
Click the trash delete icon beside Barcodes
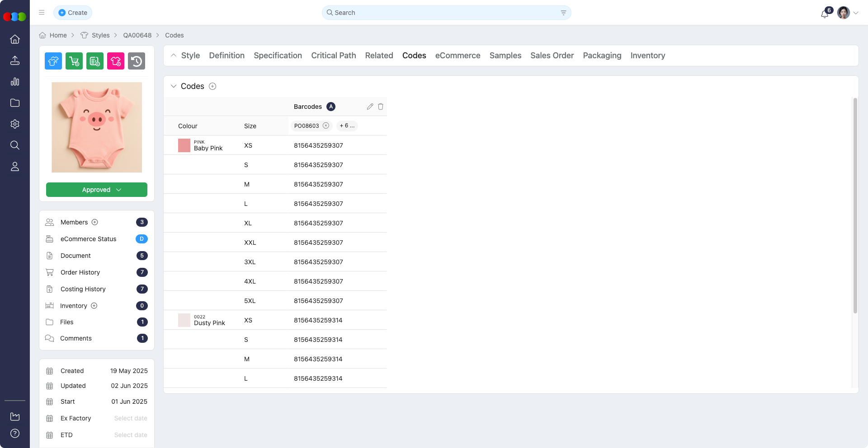[381, 107]
